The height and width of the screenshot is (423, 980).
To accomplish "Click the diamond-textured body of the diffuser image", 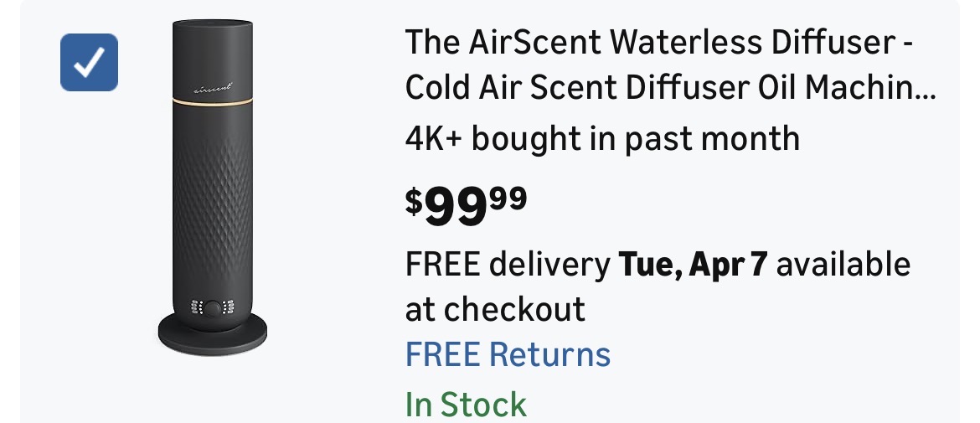I will click(213, 201).
